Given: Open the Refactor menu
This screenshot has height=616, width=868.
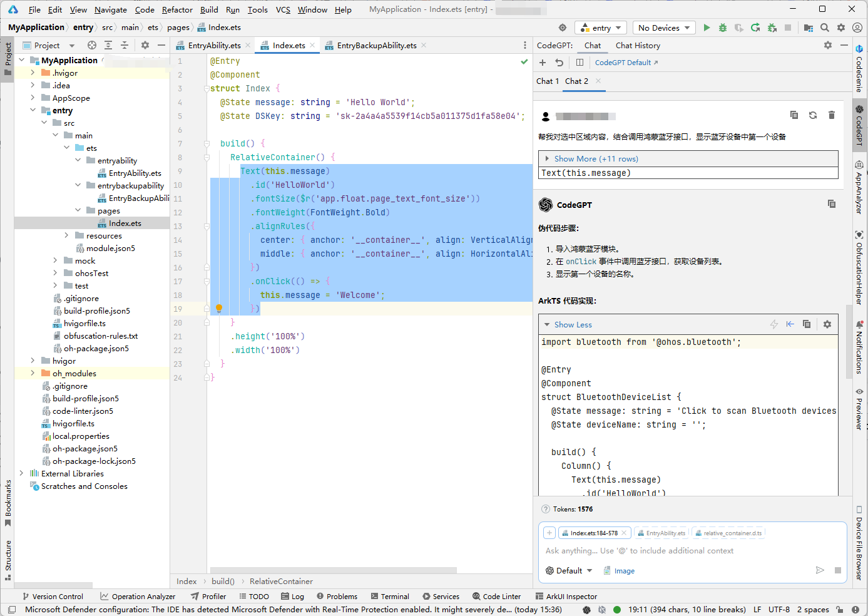Looking at the screenshot, I should coord(177,9).
